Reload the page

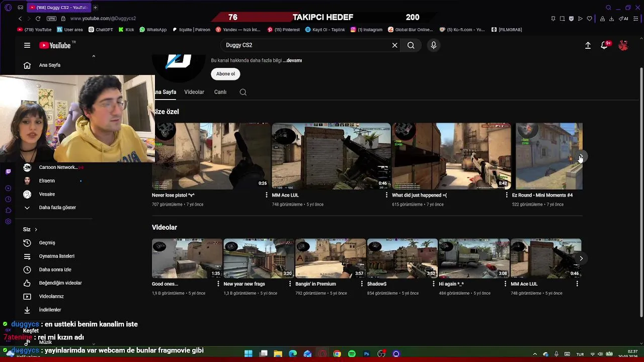coord(38,19)
